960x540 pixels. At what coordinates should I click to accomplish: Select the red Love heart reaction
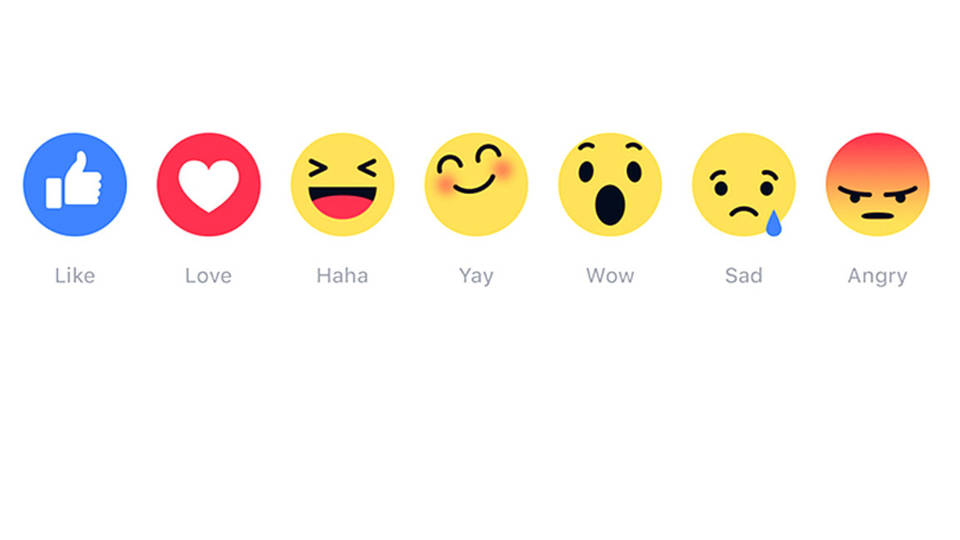click(x=209, y=184)
